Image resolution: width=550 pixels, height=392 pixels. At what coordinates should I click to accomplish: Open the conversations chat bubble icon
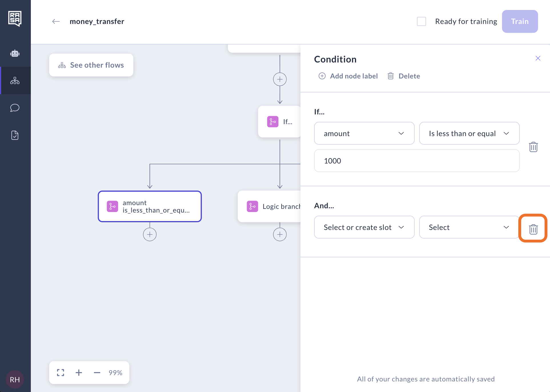(x=15, y=108)
